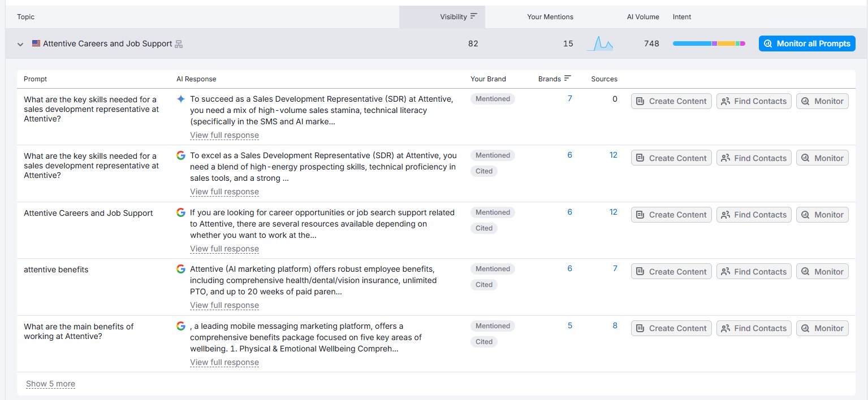Click the hierarchy icon beside the topic name
Screen dimensions: 868x400
click(x=179, y=44)
